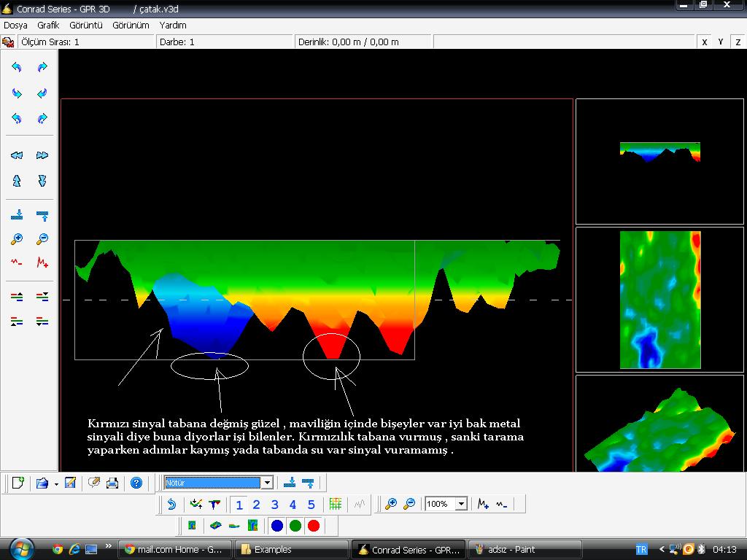Click the double left arrow move icon

(x=17, y=155)
